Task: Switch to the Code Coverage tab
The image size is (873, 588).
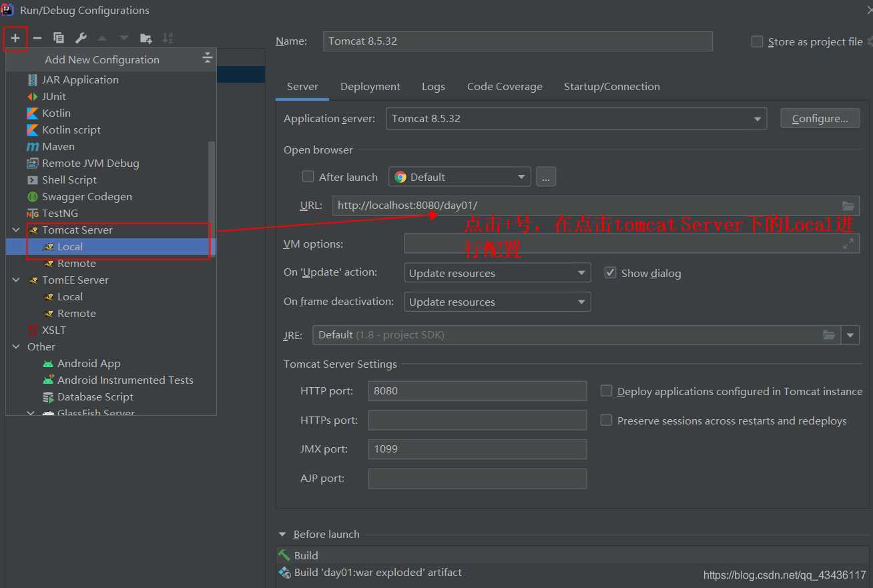Action: pyautogui.click(x=505, y=87)
